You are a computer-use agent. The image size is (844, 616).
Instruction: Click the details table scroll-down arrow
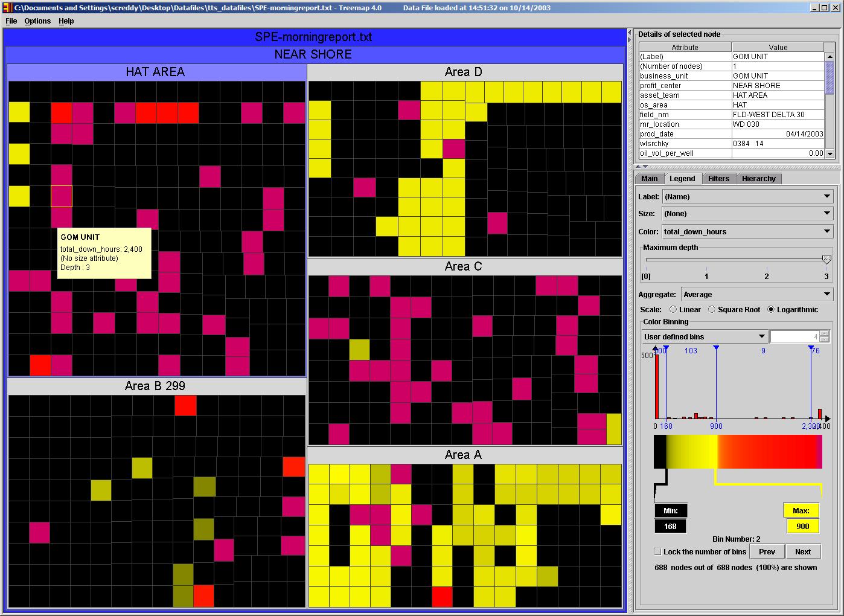click(830, 154)
